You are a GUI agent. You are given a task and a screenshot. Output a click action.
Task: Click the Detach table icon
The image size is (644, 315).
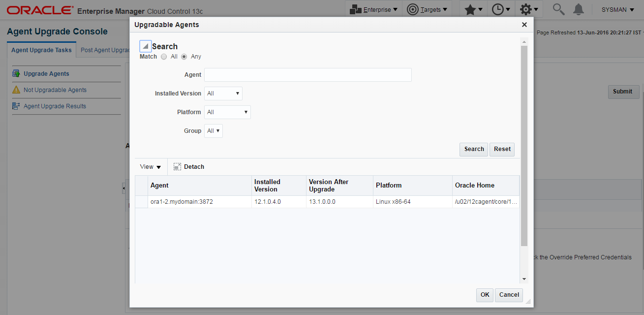pos(178,167)
